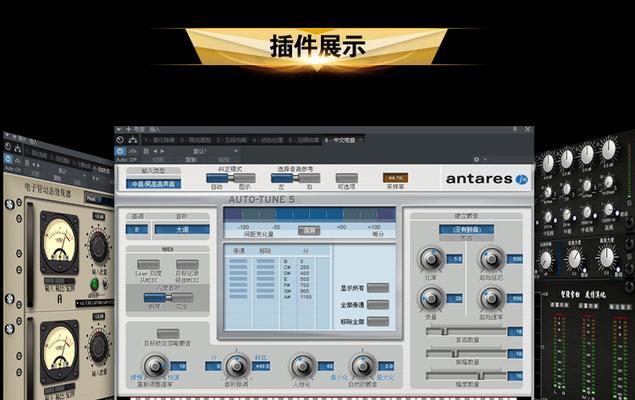Screen dimensions: 635x400
Task: Switch to effect tab number 5
Action: 304,140
